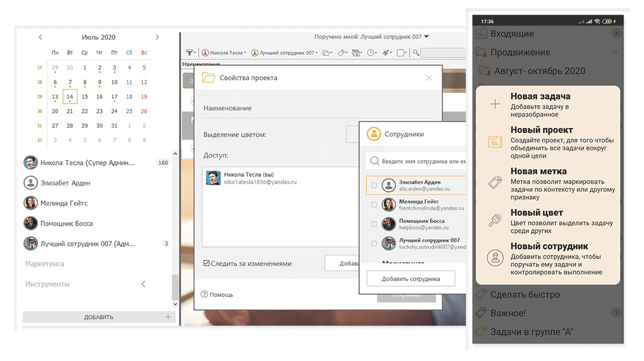This screenshot has width=644, height=361.
Task: Toggle the Следить за изменениями checkbox
Action: 207,263
